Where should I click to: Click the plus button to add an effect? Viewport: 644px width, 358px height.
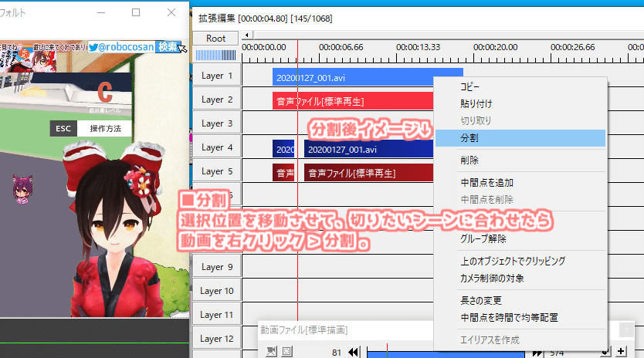point(621,351)
